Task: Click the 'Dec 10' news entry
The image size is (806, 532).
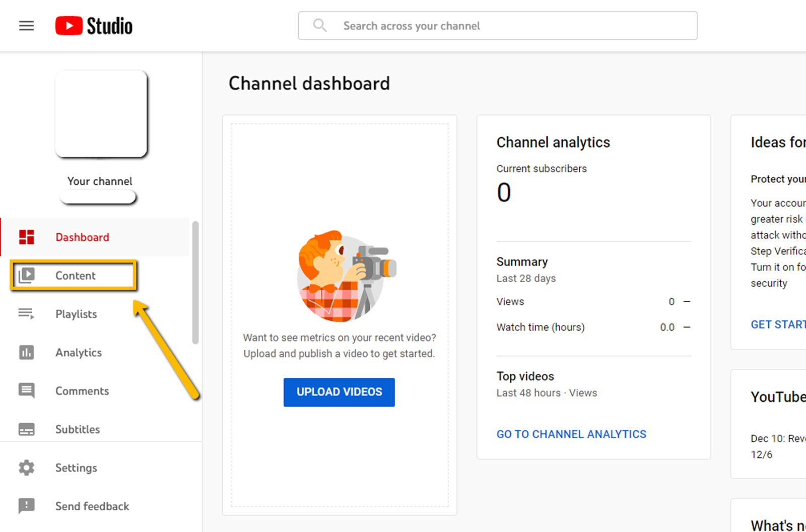Action: [x=778, y=446]
